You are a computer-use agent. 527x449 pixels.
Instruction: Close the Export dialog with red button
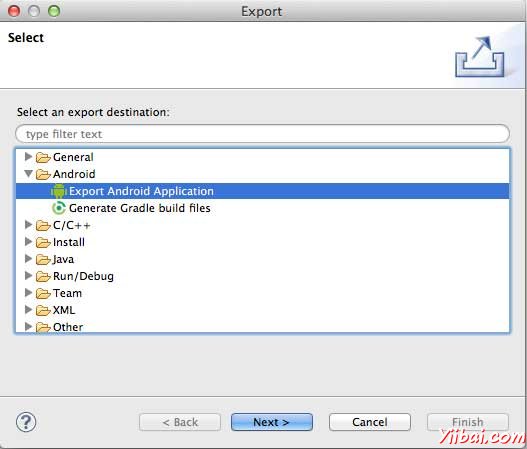click(x=14, y=11)
